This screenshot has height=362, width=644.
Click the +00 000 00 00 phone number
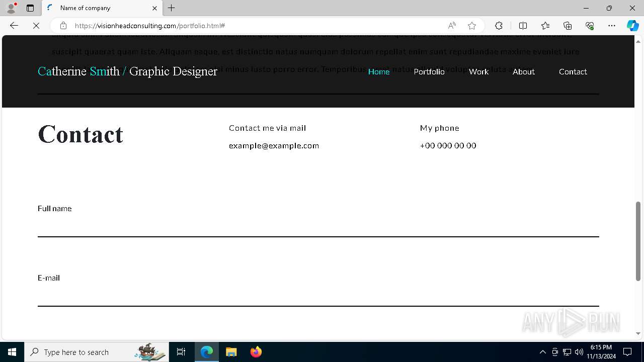coord(448,145)
